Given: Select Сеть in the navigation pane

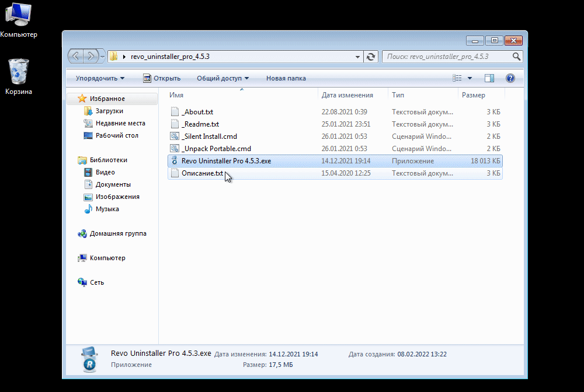Looking at the screenshot, I should point(97,283).
